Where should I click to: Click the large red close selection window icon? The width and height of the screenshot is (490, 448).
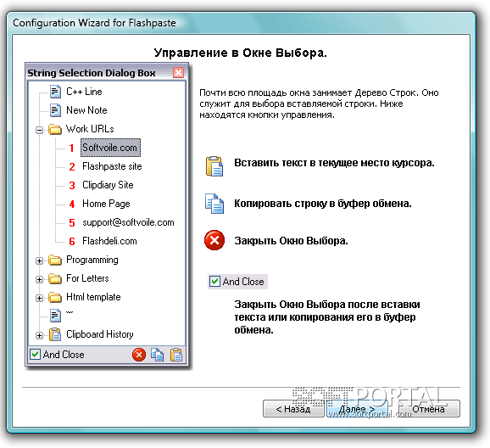coord(214,240)
